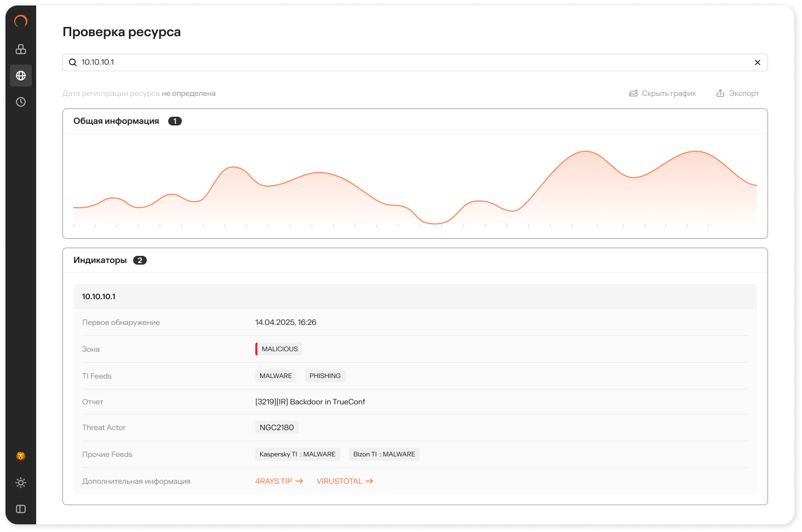The height and width of the screenshot is (532, 802).
Task: Open the assets section icon in sidebar
Action: [x=21, y=49]
